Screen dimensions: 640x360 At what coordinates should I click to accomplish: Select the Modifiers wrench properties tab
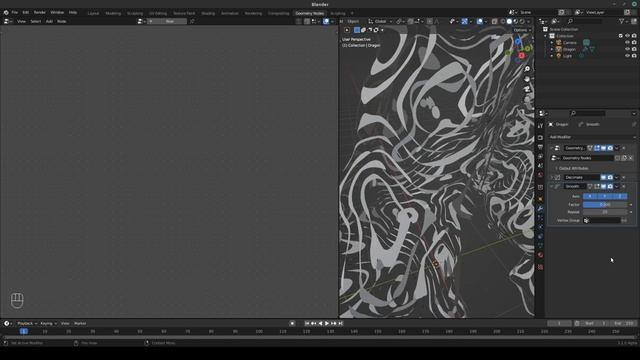[540, 209]
